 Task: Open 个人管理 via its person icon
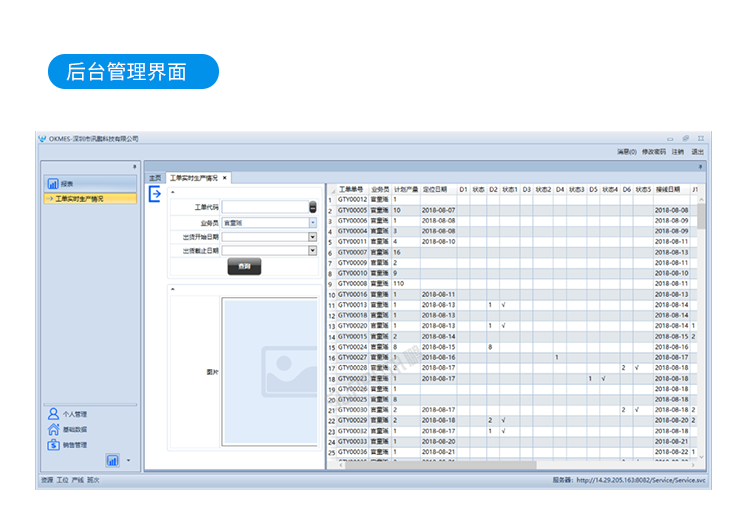[x=53, y=414]
